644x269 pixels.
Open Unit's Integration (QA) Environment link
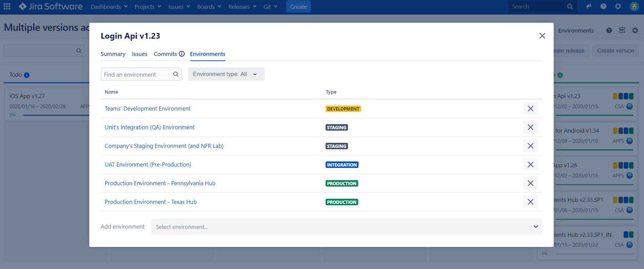[x=150, y=127]
